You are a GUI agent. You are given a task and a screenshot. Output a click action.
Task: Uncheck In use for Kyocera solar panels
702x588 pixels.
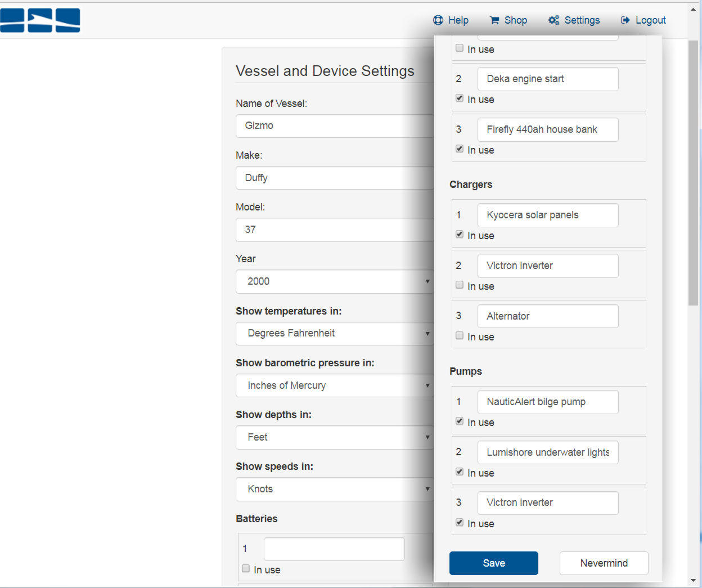460,235
